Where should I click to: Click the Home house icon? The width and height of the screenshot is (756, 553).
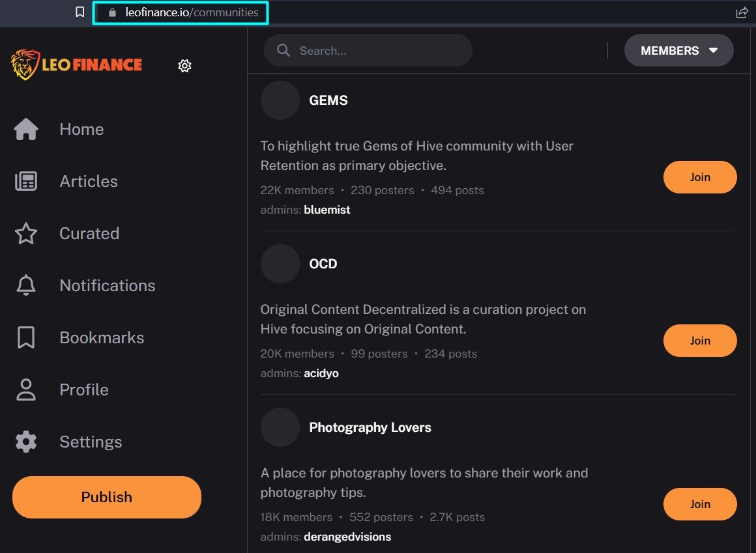click(26, 129)
